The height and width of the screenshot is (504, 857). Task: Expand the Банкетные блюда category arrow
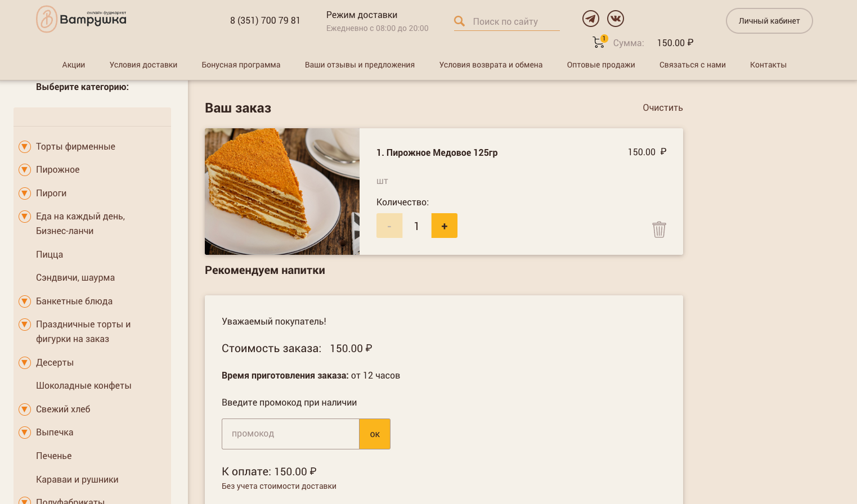25,301
